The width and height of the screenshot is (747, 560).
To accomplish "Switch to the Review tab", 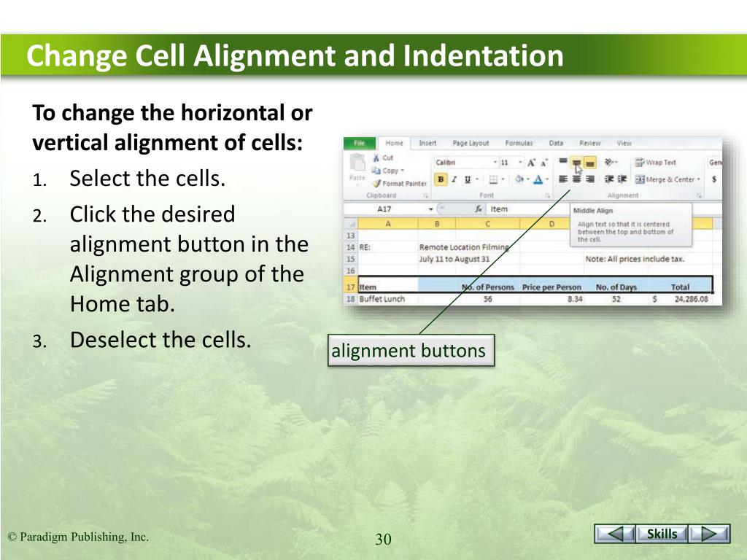I will tap(589, 143).
